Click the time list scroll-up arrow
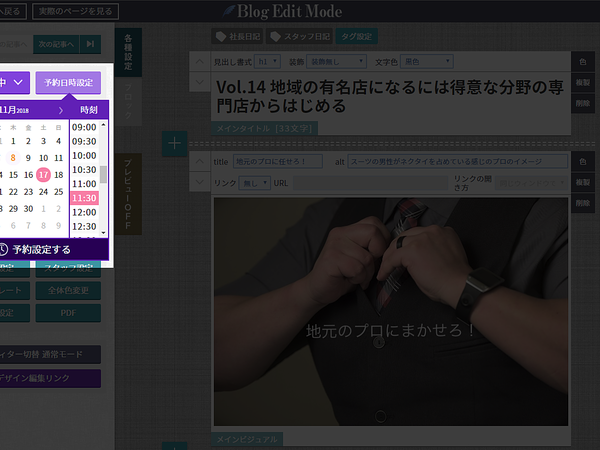Image resolution: width=600 pixels, height=450 pixels. point(103,125)
